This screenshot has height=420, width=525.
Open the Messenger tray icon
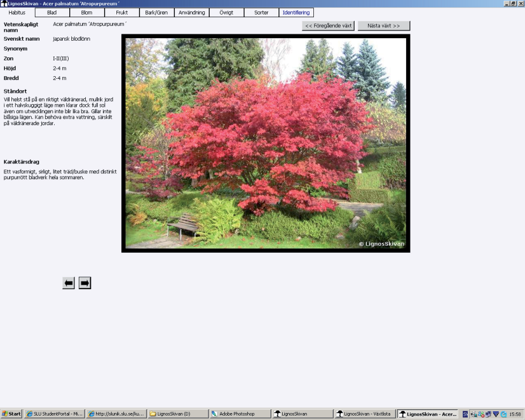481,414
